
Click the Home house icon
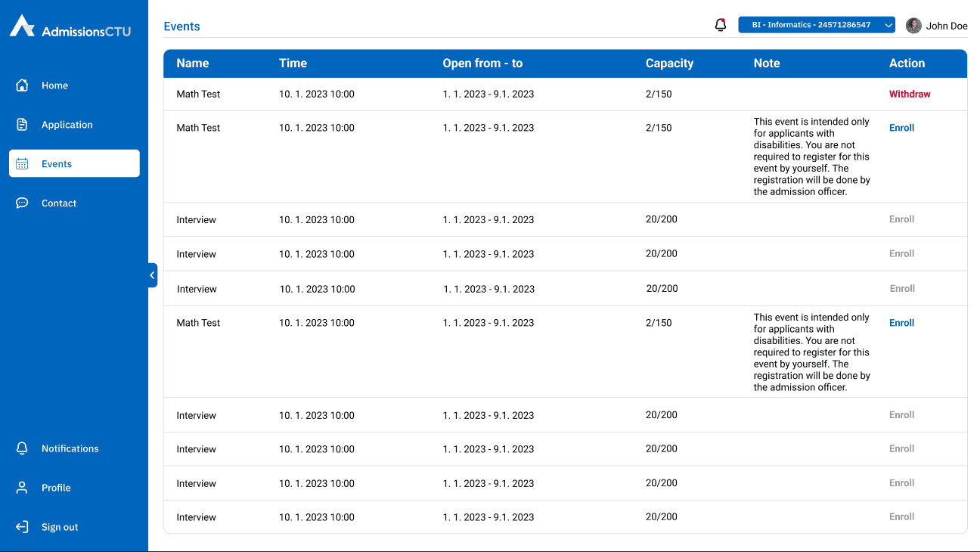(22, 85)
